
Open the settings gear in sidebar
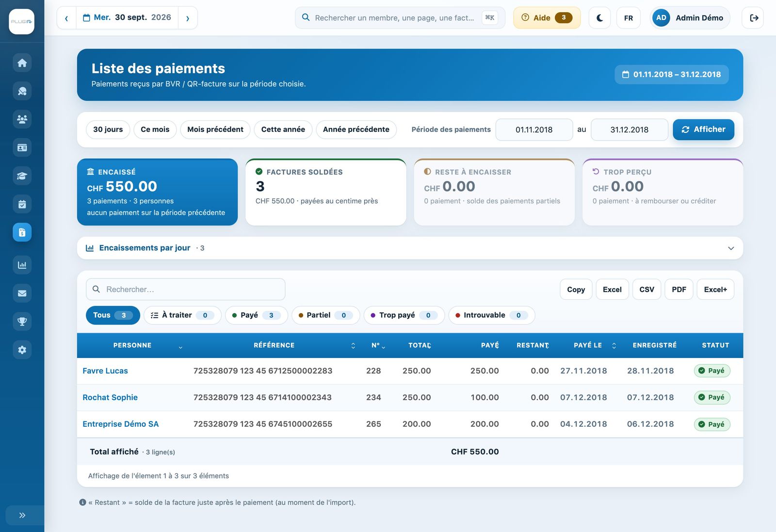point(22,350)
